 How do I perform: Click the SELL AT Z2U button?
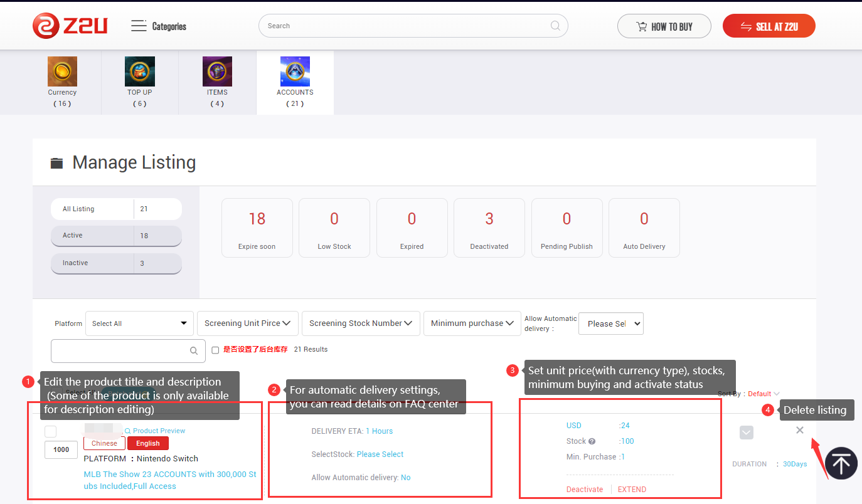(x=769, y=26)
